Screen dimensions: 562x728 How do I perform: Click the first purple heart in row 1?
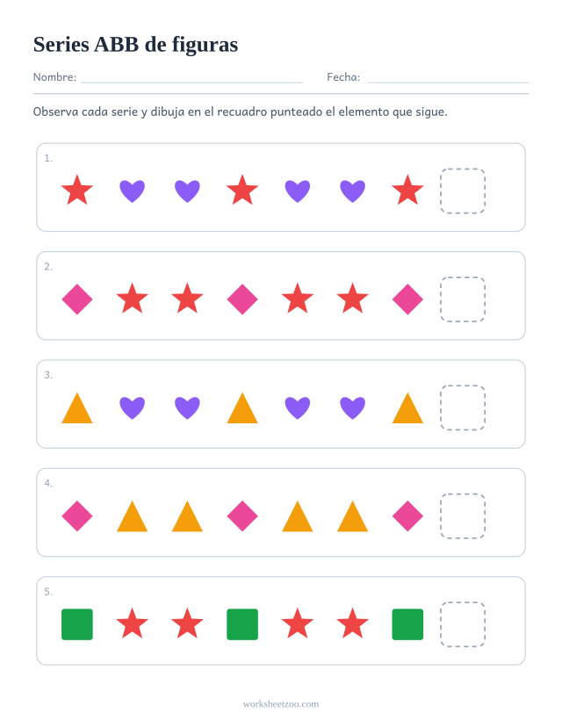click(133, 191)
